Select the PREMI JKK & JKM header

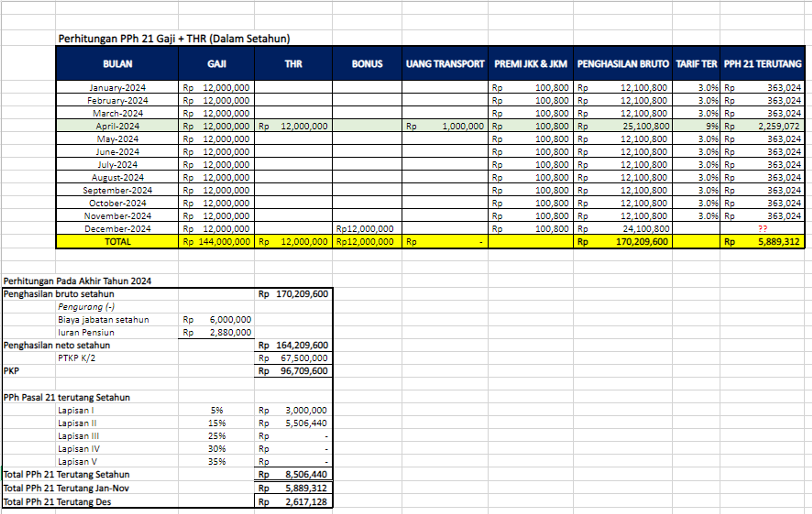tap(530, 64)
